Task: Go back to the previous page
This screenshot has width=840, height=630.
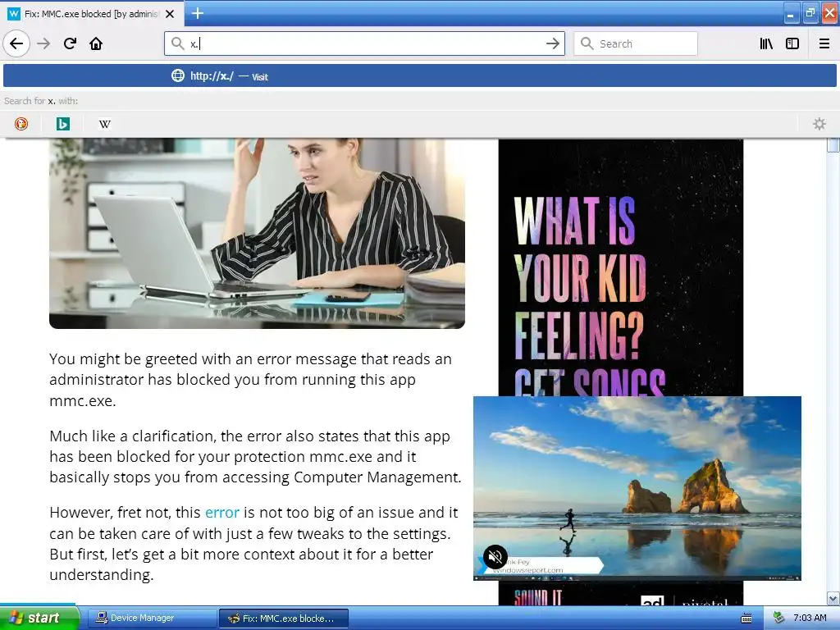Action: pos(16,43)
